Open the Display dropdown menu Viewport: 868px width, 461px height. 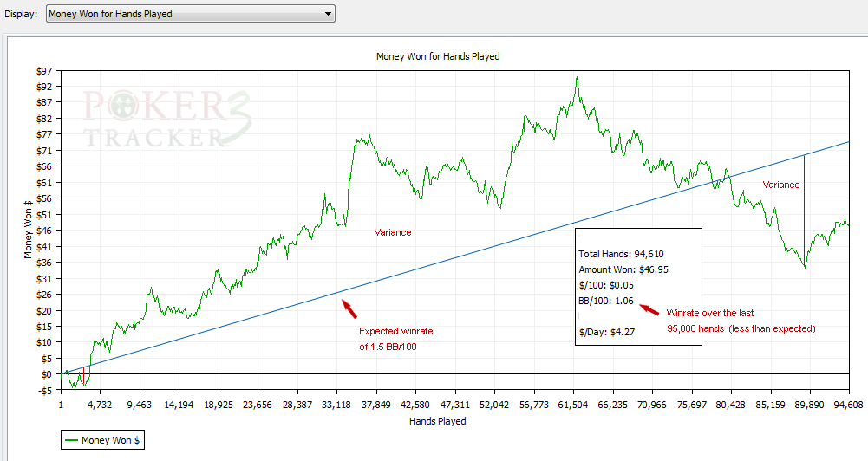pyautogui.click(x=191, y=13)
